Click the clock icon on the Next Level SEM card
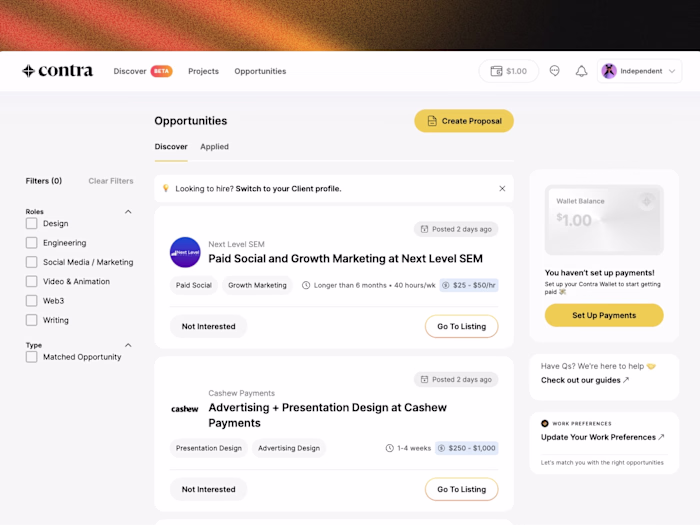This screenshot has height=525, width=700. [x=306, y=285]
